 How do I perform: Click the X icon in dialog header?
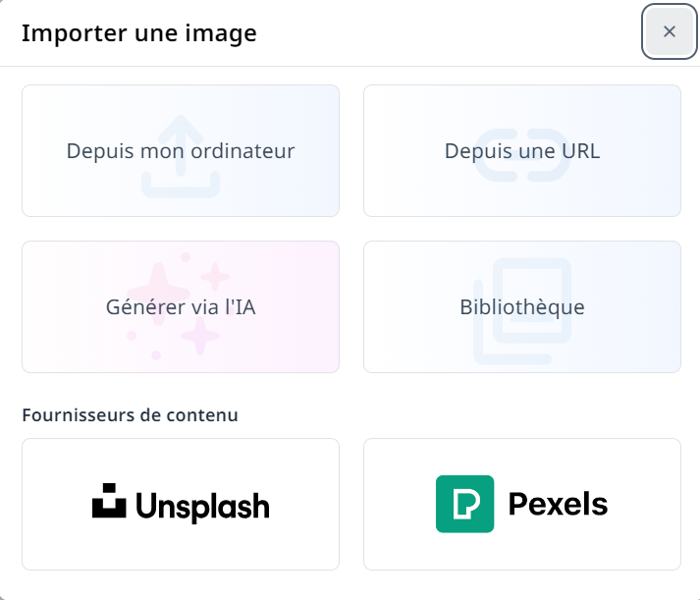(x=670, y=31)
